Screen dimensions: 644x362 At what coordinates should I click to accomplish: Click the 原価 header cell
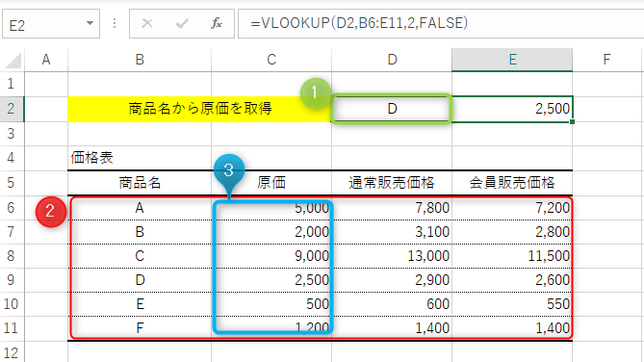[271, 183]
